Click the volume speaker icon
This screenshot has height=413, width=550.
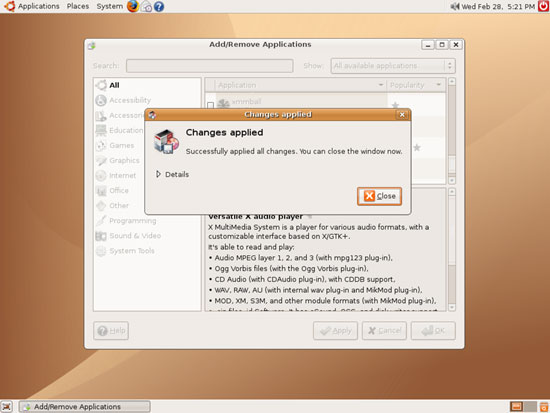point(455,6)
